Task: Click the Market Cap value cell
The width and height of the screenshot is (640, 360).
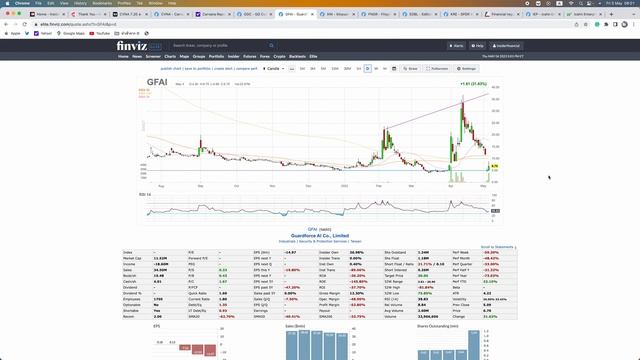Action: point(160,258)
